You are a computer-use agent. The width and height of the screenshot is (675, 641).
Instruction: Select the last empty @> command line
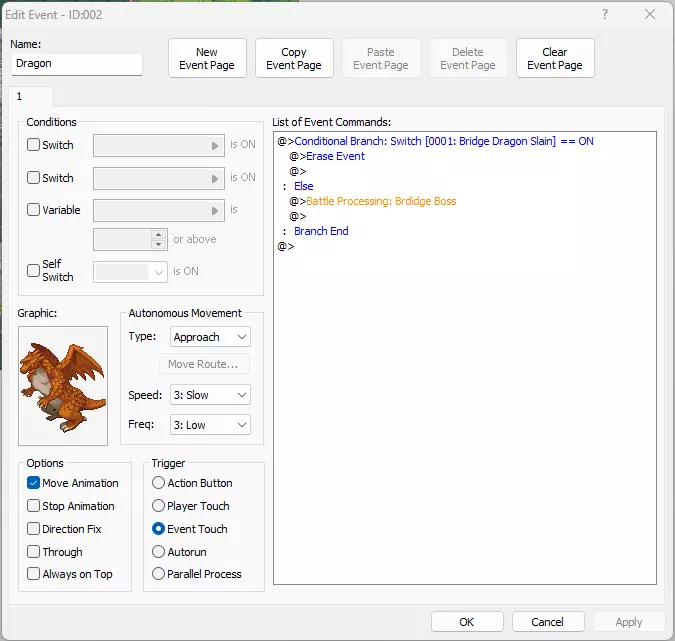(x=286, y=246)
